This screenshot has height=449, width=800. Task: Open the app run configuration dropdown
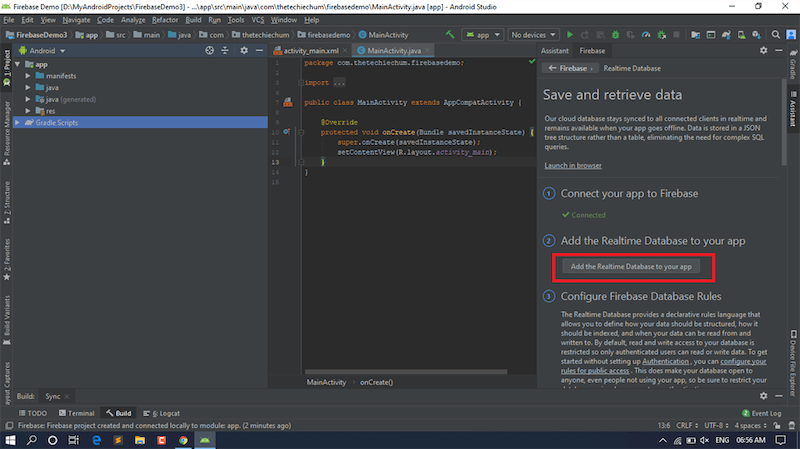482,34
